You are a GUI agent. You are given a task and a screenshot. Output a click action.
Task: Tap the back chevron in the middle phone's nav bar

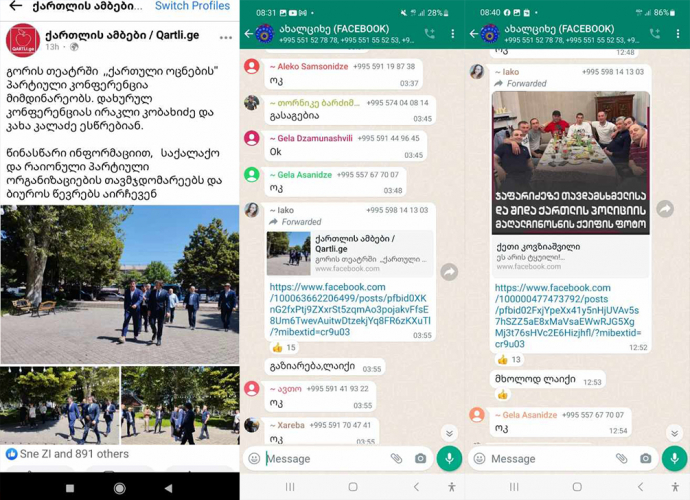click(x=416, y=487)
